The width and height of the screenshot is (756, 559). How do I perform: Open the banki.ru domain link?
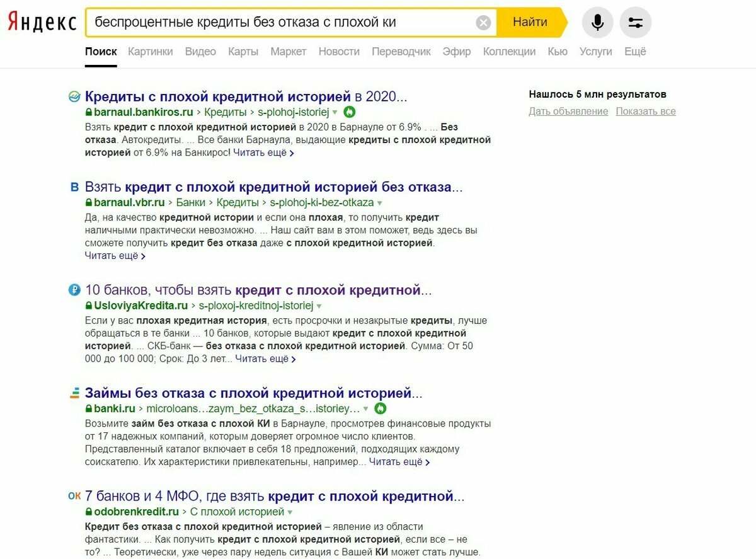point(115,408)
